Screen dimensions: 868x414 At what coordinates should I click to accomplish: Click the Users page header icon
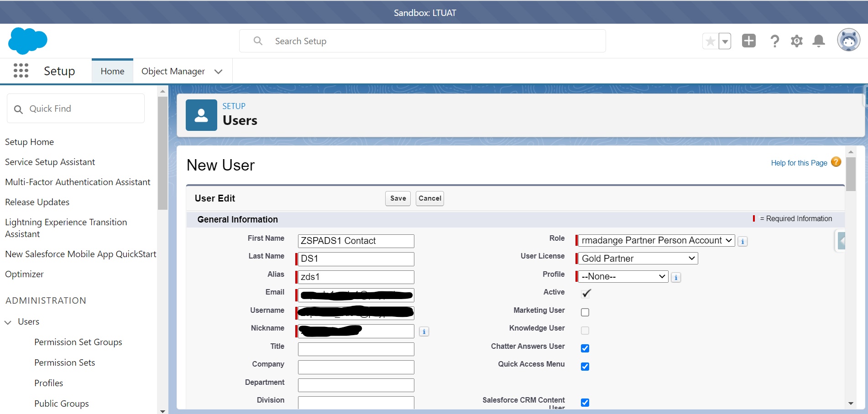[x=201, y=115]
